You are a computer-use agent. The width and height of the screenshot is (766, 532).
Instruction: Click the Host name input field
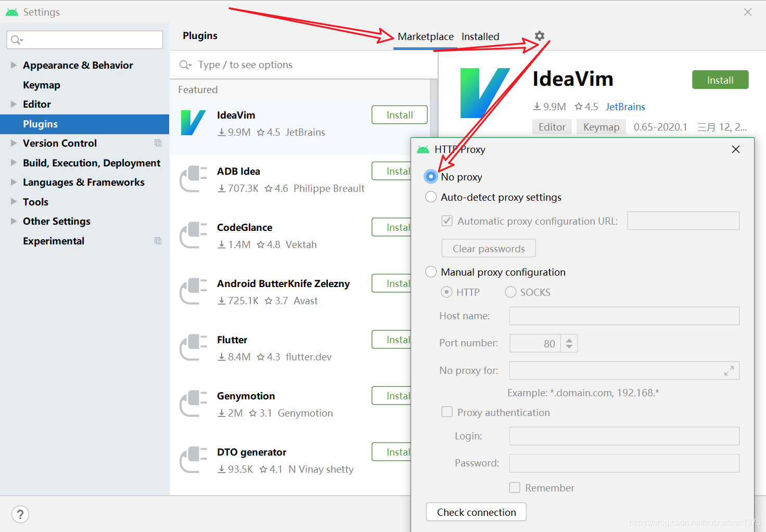(x=624, y=316)
